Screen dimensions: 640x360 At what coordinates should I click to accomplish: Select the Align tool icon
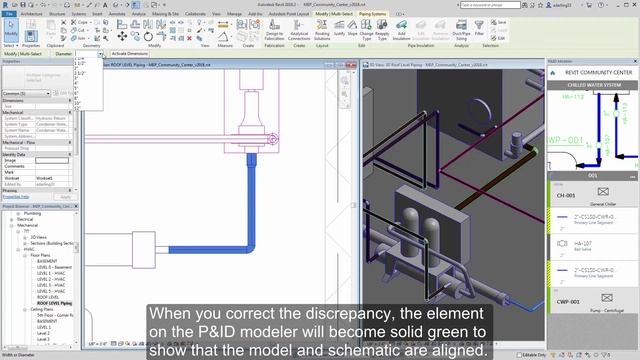(x=122, y=24)
